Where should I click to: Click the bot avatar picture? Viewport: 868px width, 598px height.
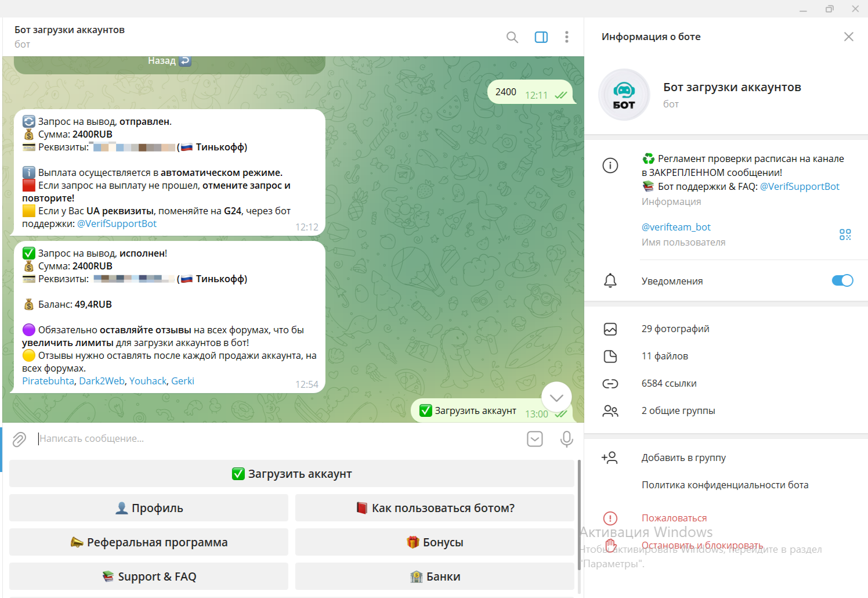[624, 95]
